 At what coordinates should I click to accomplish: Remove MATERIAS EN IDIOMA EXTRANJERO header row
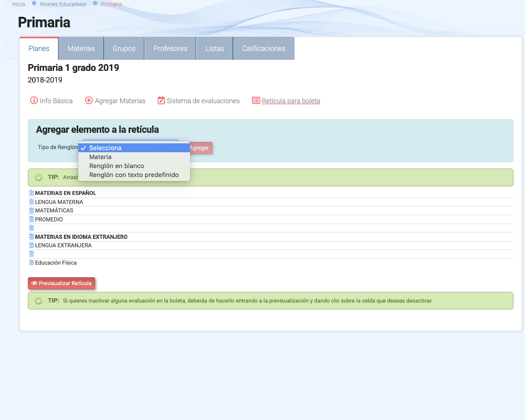[31, 237]
